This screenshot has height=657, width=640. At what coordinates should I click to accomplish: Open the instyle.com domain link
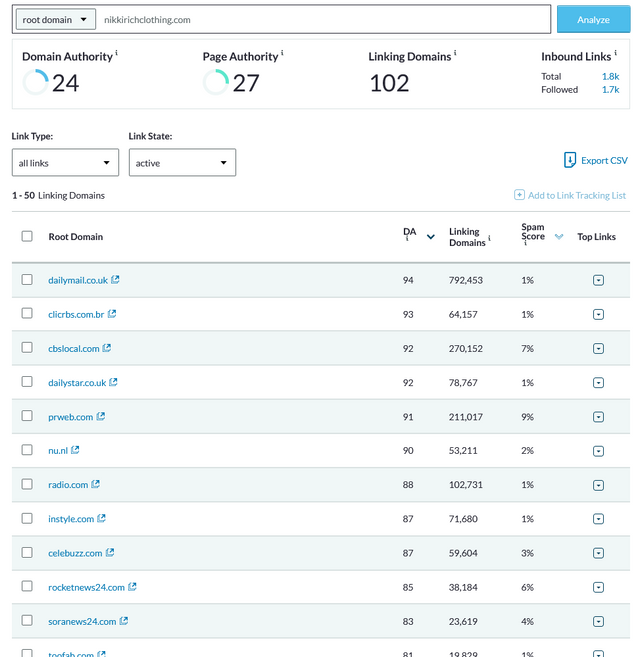[x=71, y=519]
